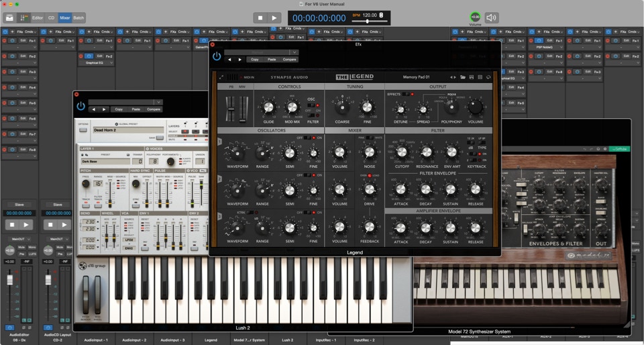Open the Legend preset folder browser icon
The image size is (644, 345).
click(x=463, y=77)
